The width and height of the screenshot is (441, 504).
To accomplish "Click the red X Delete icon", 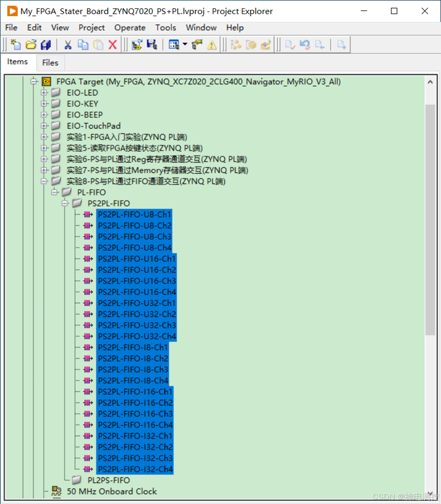I will click(x=112, y=45).
